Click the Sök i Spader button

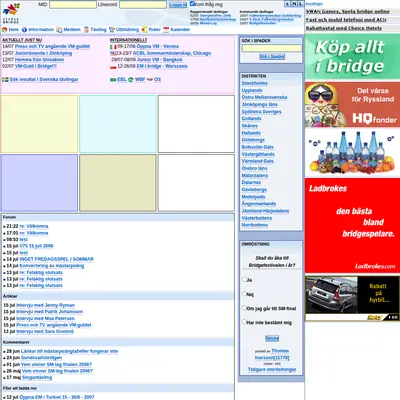272,57
